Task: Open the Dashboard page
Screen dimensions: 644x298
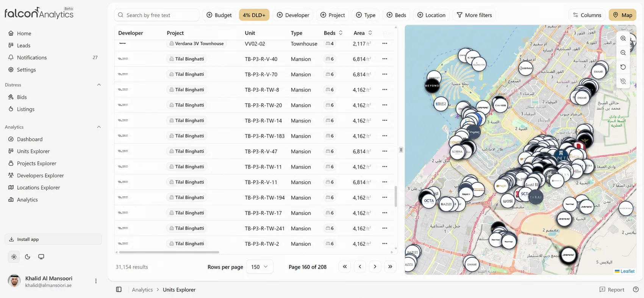Action: click(x=30, y=139)
